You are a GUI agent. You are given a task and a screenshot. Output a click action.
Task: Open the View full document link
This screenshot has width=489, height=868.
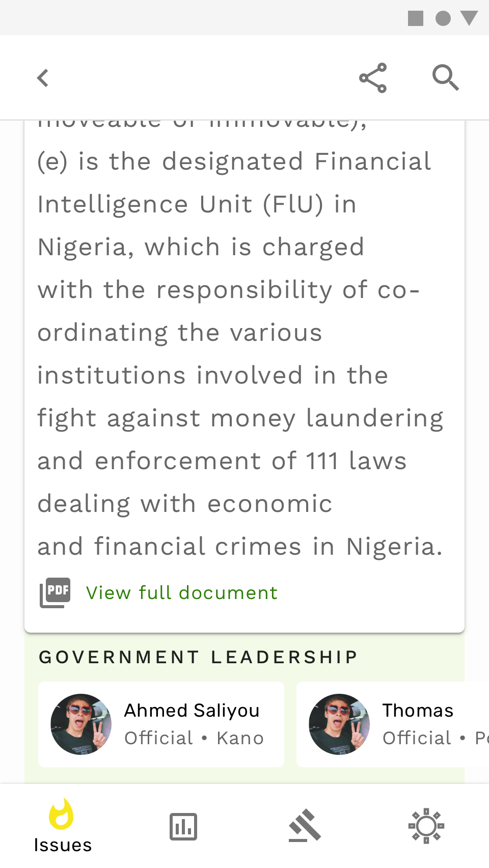tap(182, 593)
